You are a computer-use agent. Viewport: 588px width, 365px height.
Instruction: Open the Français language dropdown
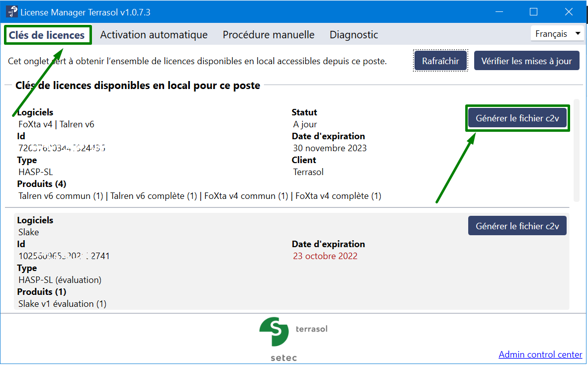pos(557,34)
